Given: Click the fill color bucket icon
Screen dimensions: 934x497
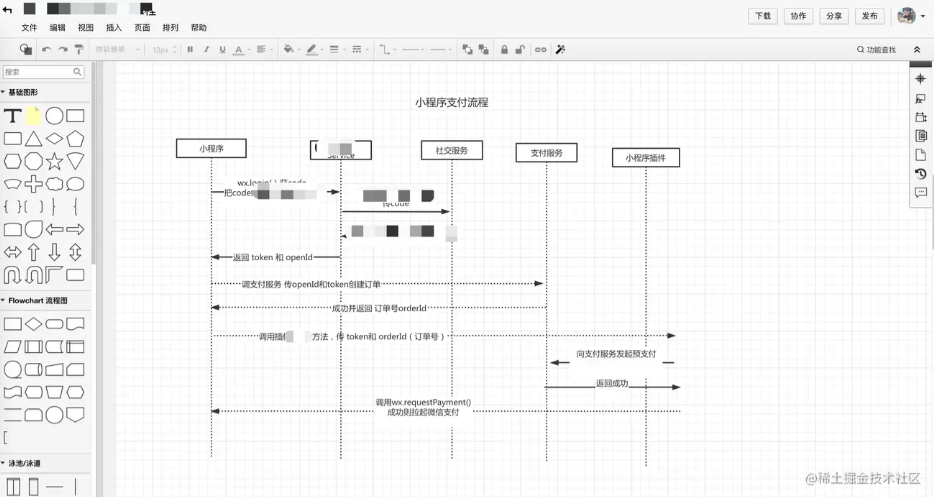Looking at the screenshot, I should pos(288,49).
